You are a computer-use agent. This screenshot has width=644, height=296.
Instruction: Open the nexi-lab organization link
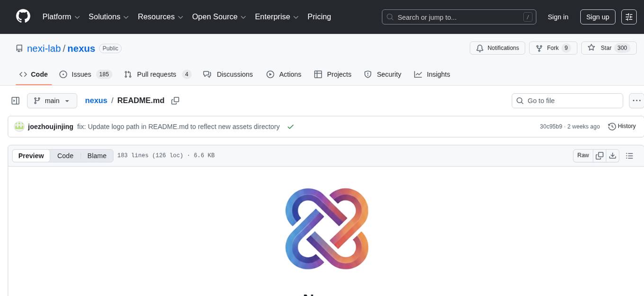[44, 48]
